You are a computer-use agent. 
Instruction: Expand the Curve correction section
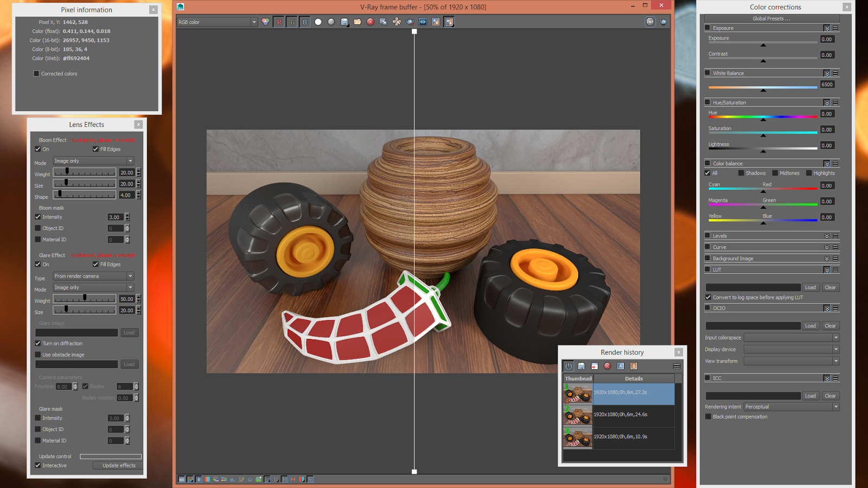click(x=827, y=247)
